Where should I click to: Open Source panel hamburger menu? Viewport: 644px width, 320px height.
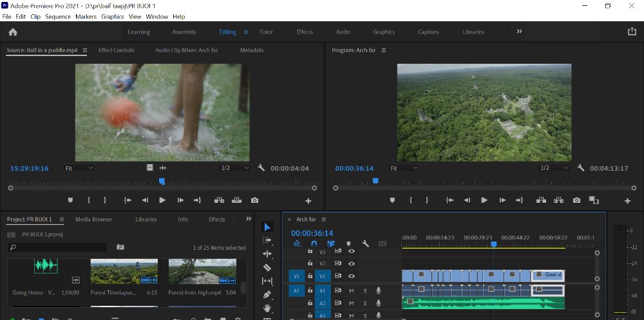tap(84, 50)
